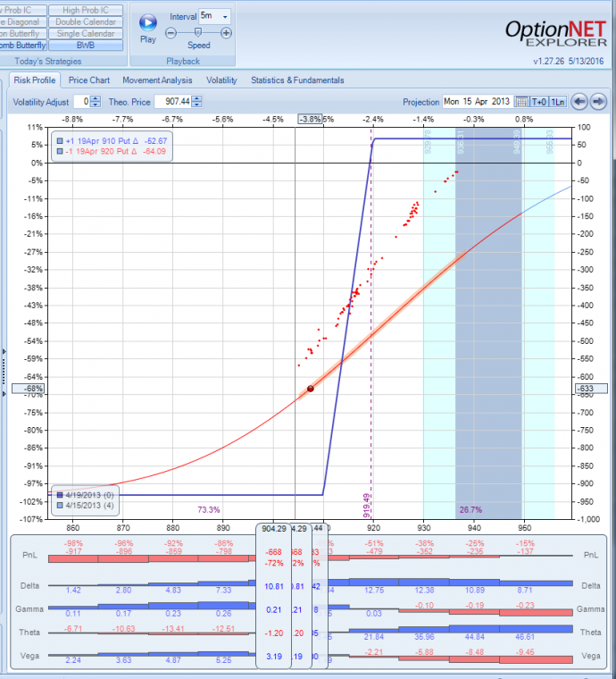Click the -1.20 Theta value
616x679 pixels.
[274, 633]
